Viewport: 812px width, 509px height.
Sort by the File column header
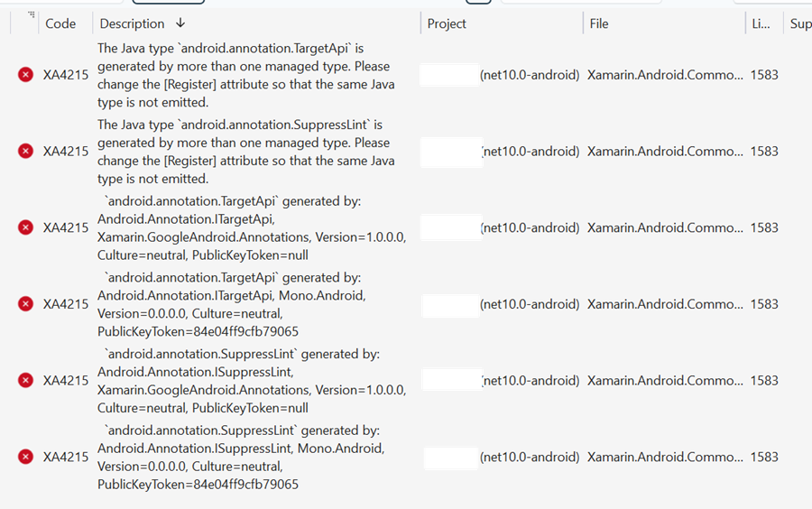tap(599, 23)
